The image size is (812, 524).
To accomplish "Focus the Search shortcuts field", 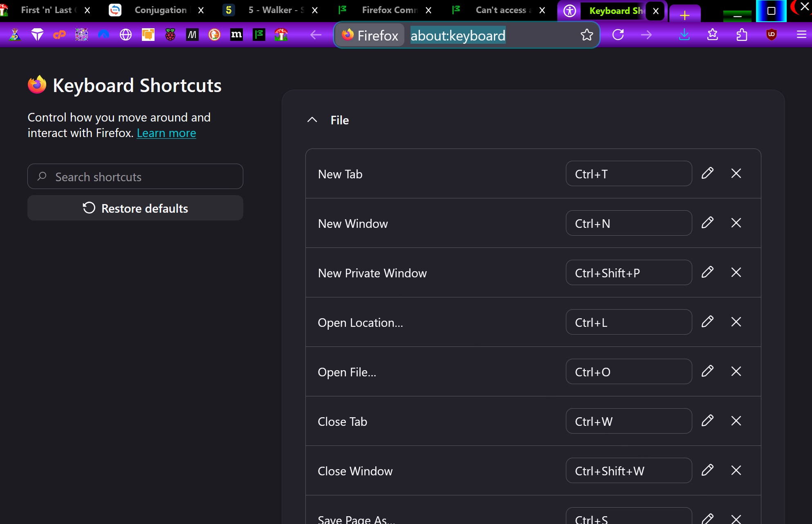I will click(135, 176).
